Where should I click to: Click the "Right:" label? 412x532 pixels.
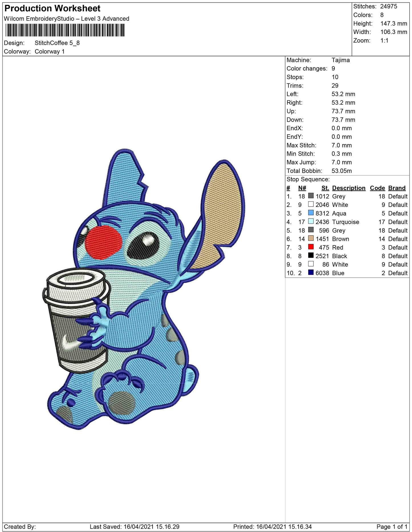[295, 103]
